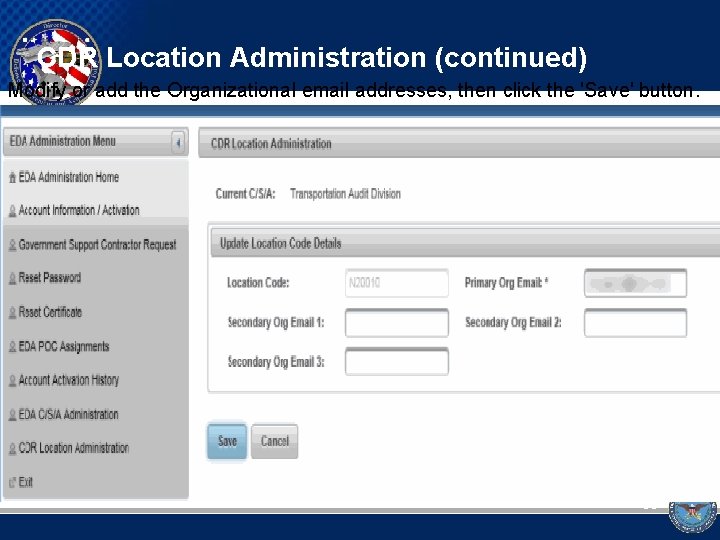Click Exit in the sidebar menu
This screenshot has width=720, height=540.
[26, 482]
